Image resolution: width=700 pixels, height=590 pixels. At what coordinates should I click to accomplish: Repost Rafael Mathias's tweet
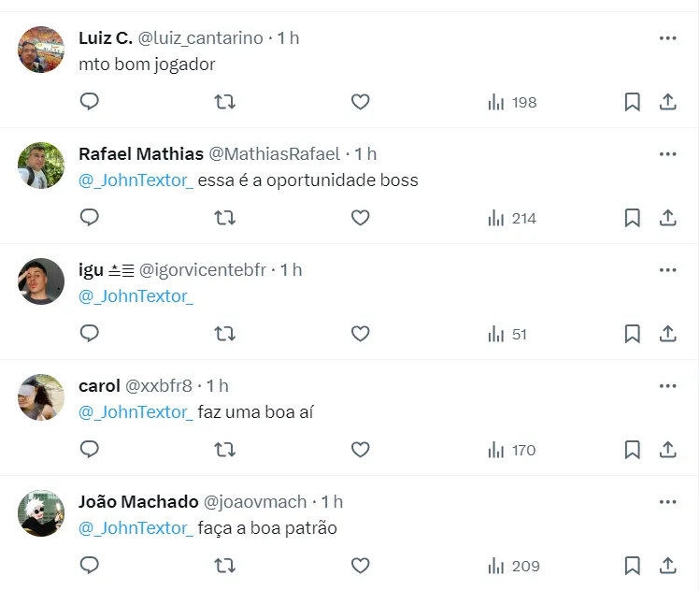(x=225, y=218)
